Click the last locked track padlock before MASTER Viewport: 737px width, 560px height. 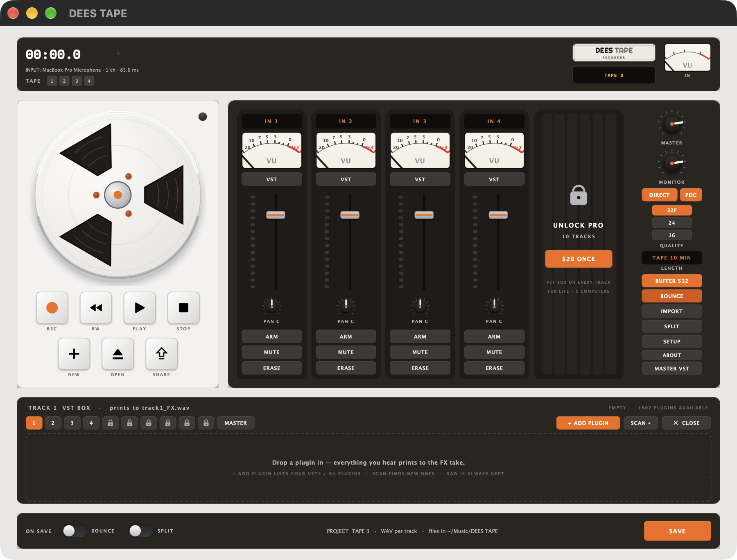tap(206, 423)
